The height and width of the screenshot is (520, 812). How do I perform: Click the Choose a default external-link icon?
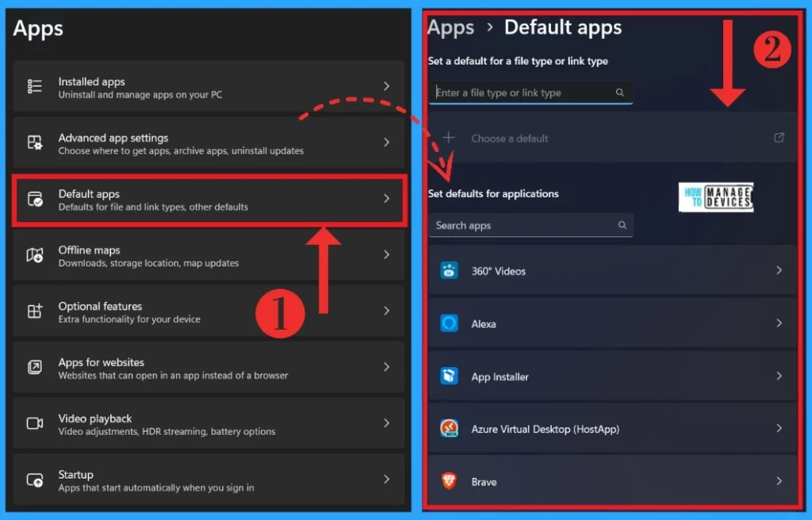pos(779,137)
